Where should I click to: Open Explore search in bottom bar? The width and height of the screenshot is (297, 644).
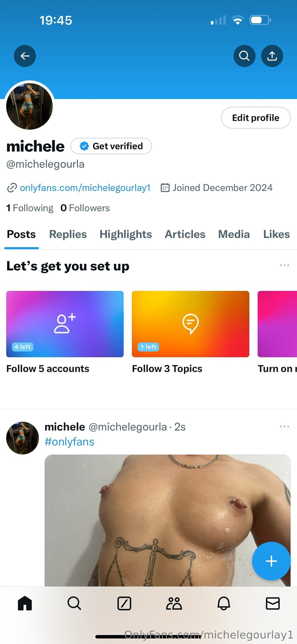click(74, 604)
